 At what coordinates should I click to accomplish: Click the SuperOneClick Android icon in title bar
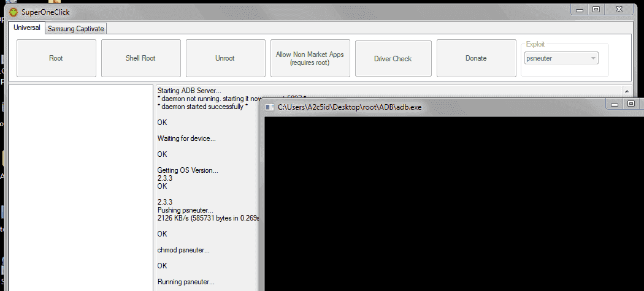point(13,12)
